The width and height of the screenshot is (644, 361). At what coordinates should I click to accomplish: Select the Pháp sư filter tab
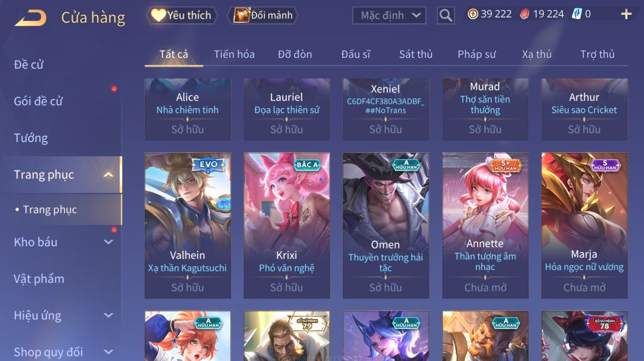[x=476, y=54]
